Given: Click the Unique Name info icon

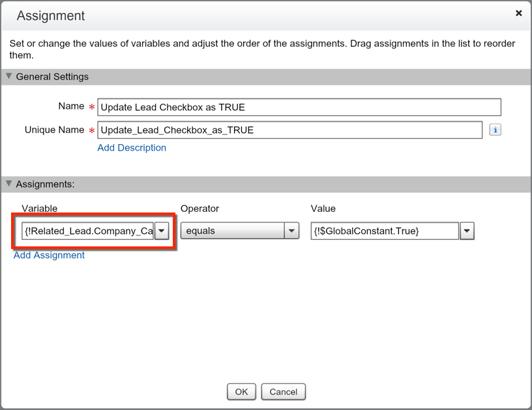Looking at the screenshot, I should click(495, 130).
